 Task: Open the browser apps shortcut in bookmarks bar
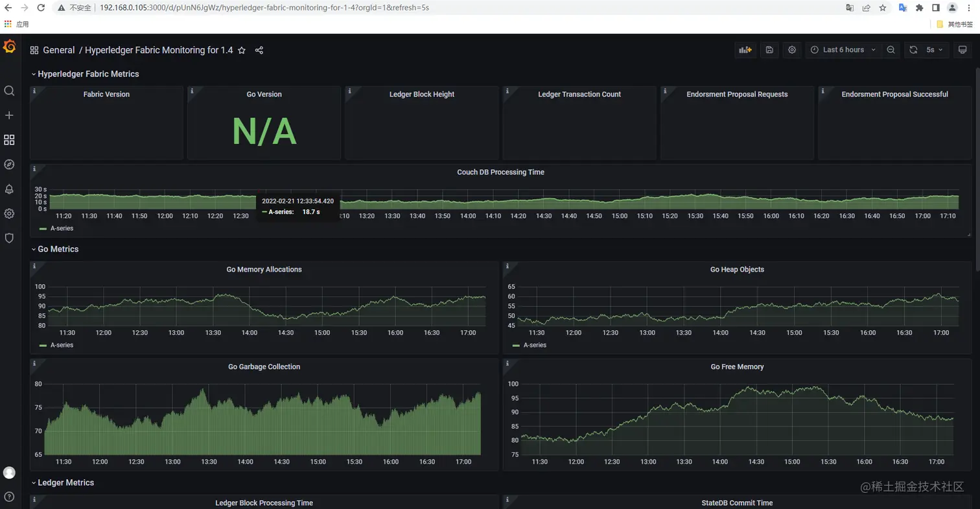pyautogui.click(x=17, y=24)
